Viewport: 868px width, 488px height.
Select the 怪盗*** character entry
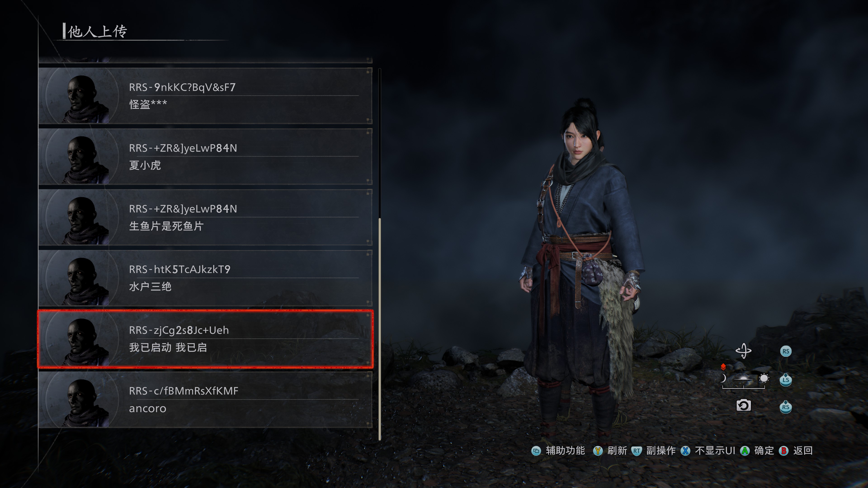click(205, 96)
